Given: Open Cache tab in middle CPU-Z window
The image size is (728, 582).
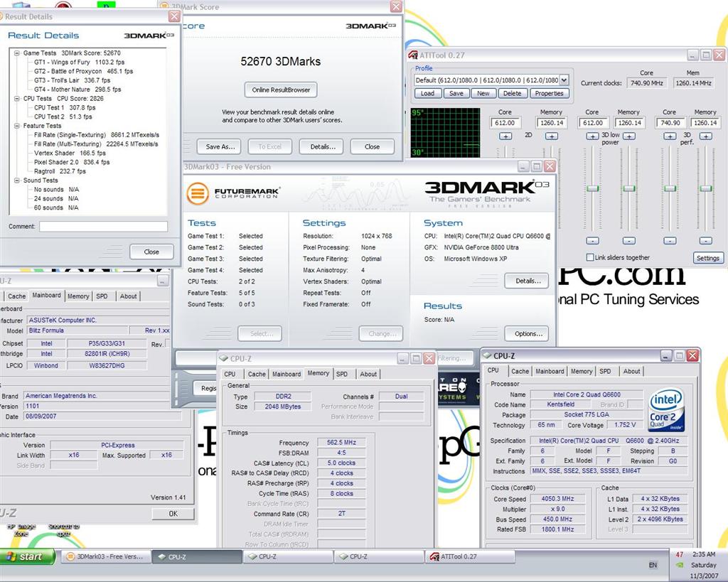Looking at the screenshot, I should tap(256, 374).
